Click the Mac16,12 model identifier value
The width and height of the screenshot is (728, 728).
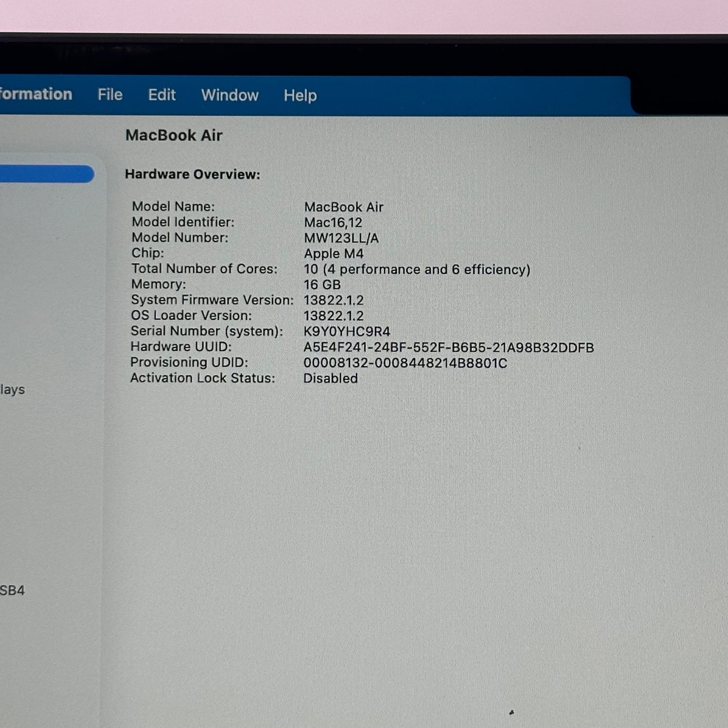(333, 223)
